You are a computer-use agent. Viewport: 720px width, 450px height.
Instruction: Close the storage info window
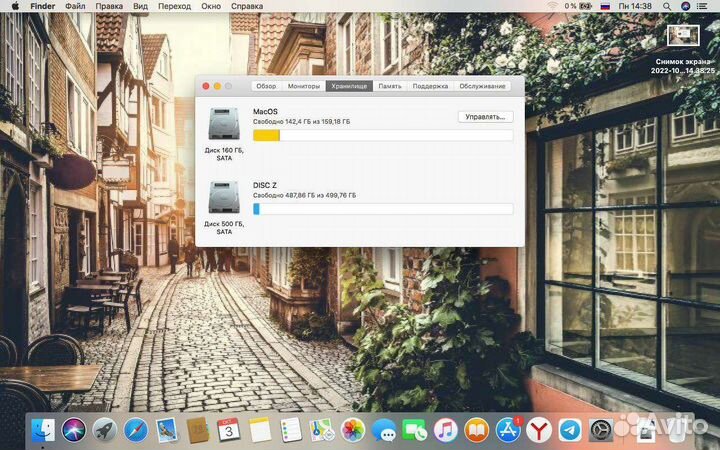point(206,86)
